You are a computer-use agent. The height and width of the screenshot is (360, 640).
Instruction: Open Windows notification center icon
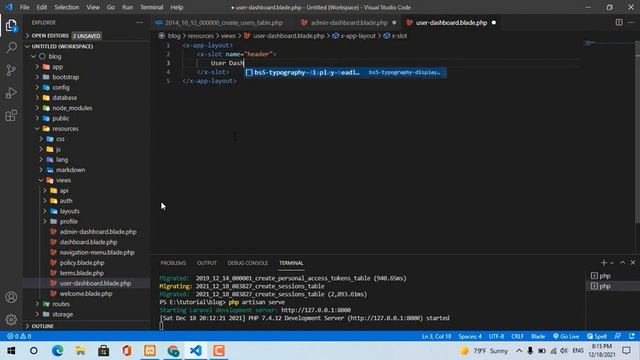click(626, 351)
